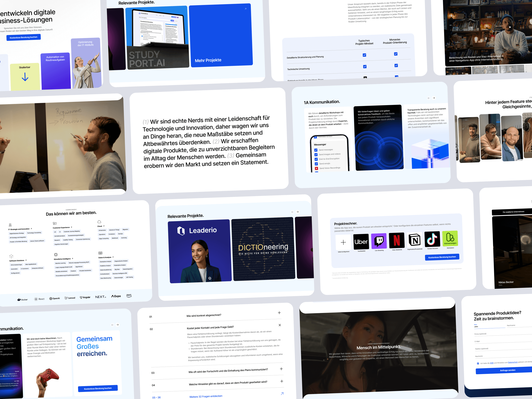532x399 pixels.
Task: Open the STUDYPORT.AI project card
Action: pyautogui.click(x=157, y=38)
